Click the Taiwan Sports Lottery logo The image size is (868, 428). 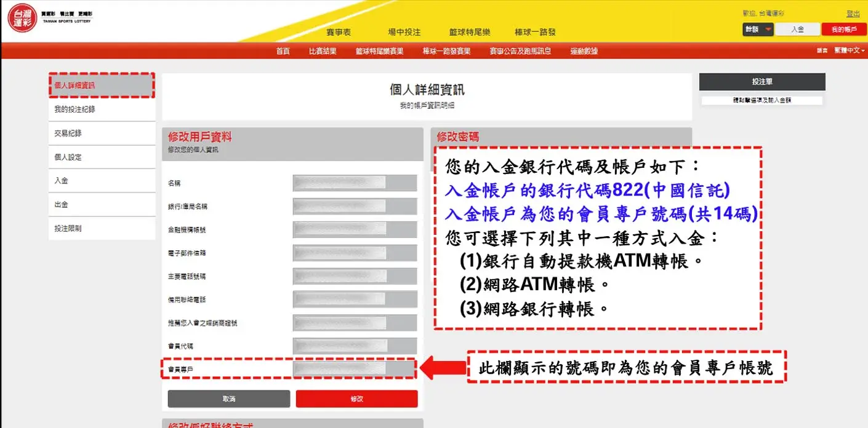[x=23, y=17]
